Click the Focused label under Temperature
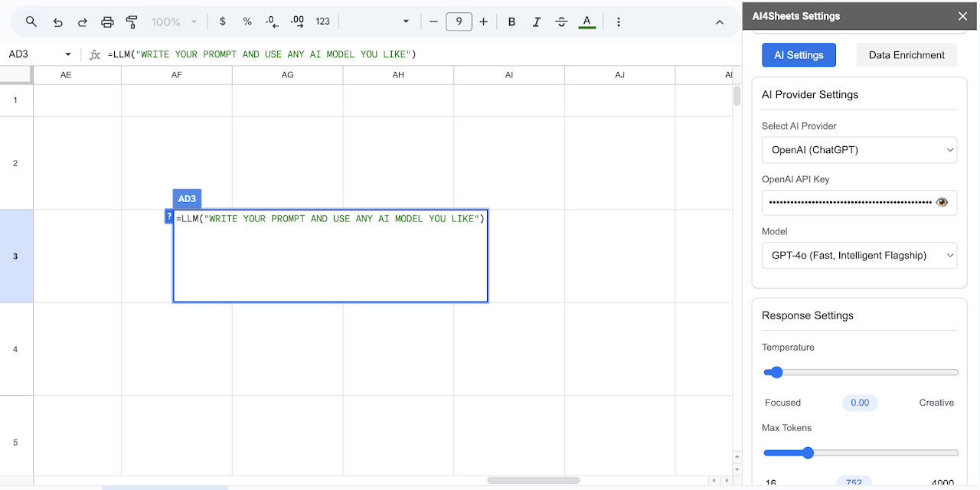 (782, 403)
